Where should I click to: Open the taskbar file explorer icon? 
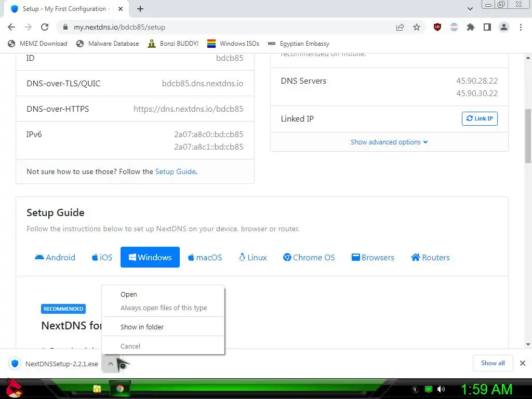[97, 389]
